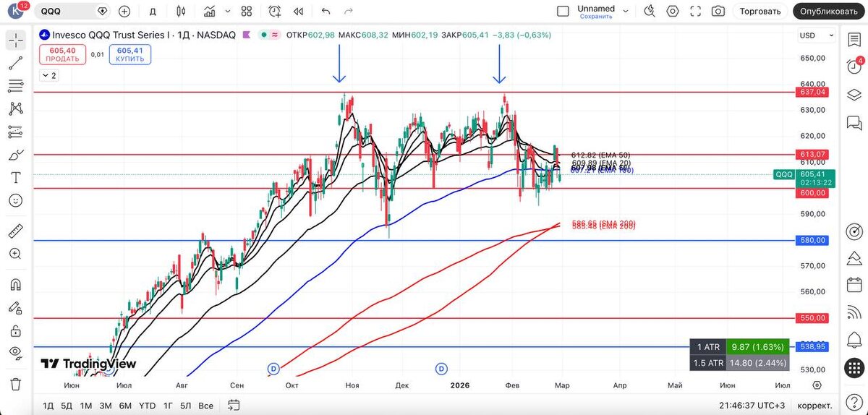Open the alerts panel with badge 4
This screenshot has width=868, height=415.
click(x=854, y=67)
